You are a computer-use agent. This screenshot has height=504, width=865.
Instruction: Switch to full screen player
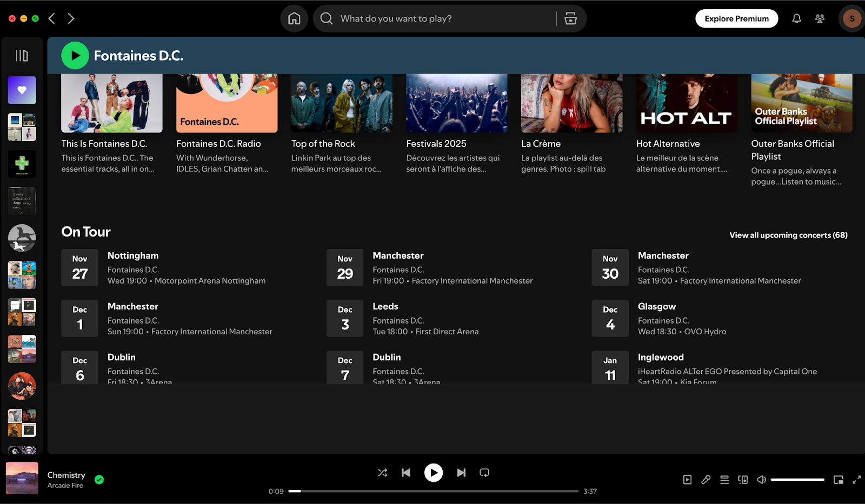(x=857, y=480)
